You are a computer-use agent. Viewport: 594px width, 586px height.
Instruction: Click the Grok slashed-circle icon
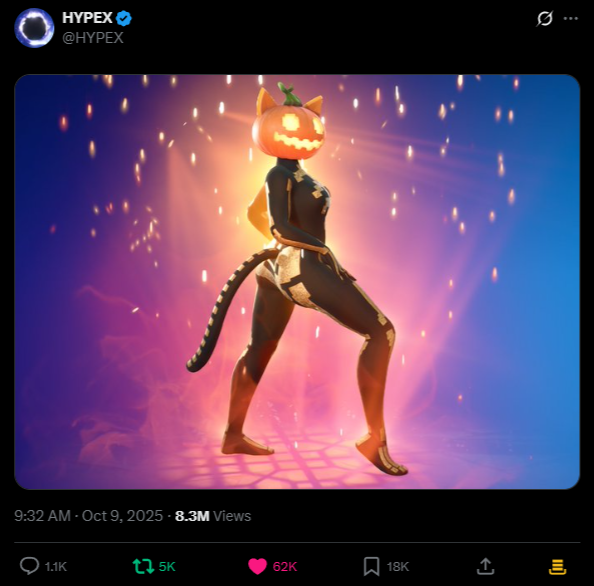545,18
